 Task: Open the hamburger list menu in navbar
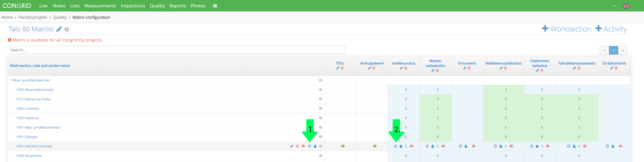pyautogui.click(x=215, y=6)
